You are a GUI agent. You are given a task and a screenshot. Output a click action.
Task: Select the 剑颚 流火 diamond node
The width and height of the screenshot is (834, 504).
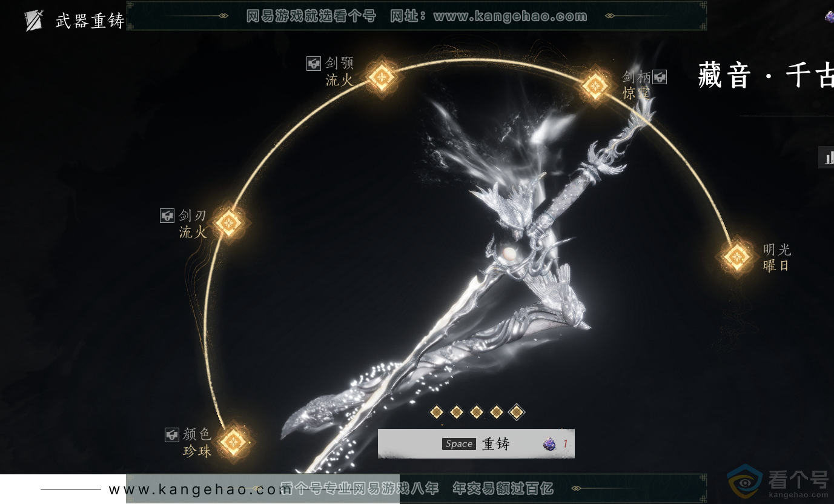382,77
